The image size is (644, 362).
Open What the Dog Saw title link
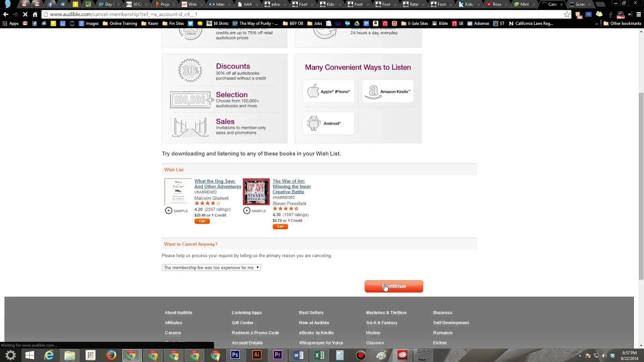pyautogui.click(x=218, y=184)
